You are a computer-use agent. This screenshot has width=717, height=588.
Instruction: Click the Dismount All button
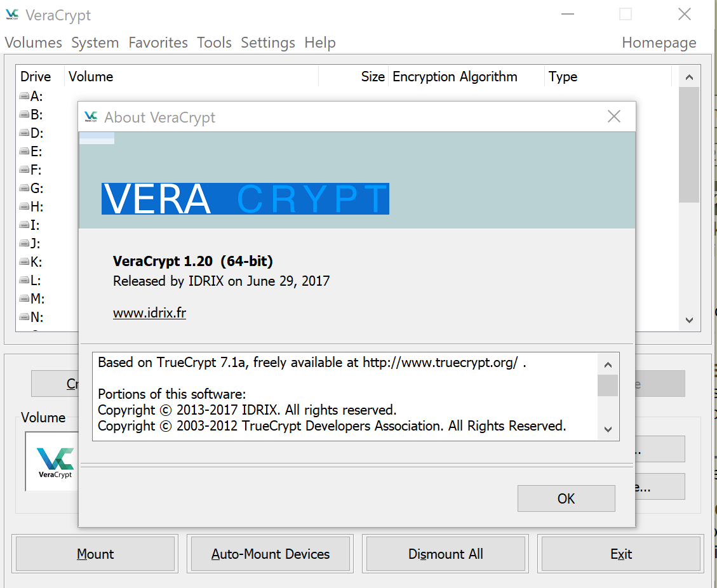coord(445,554)
